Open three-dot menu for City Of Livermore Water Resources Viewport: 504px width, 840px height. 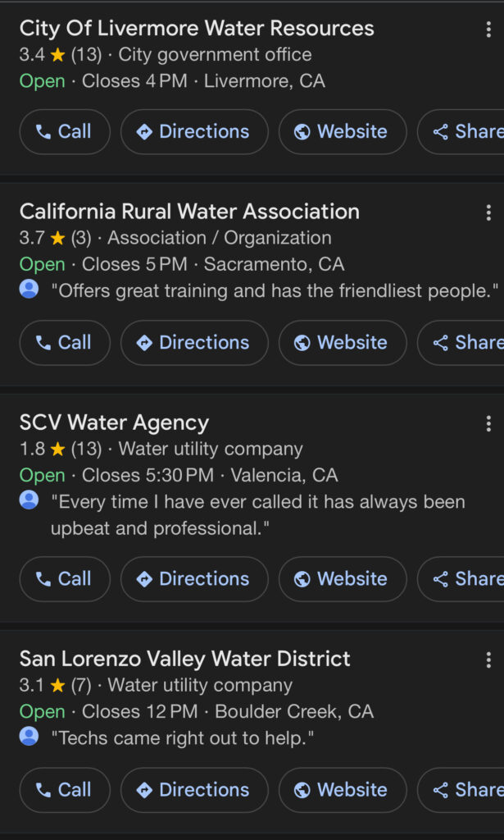point(488,30)
